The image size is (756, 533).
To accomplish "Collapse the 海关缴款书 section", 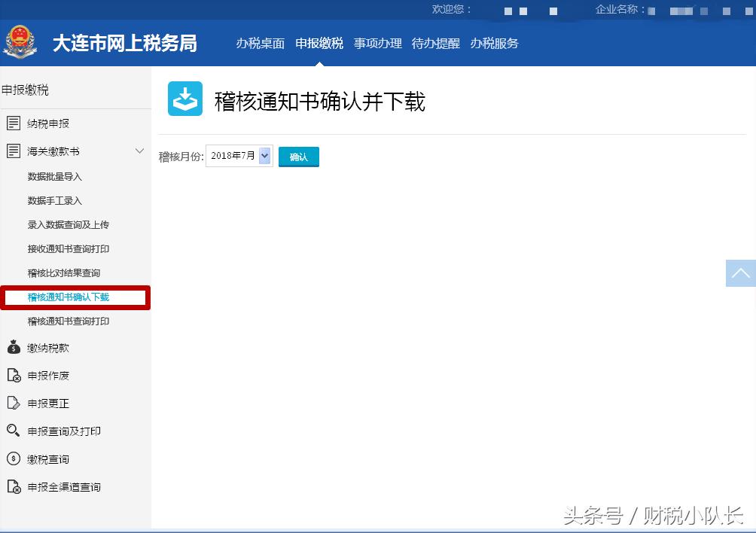I will [x=139, y=151].
